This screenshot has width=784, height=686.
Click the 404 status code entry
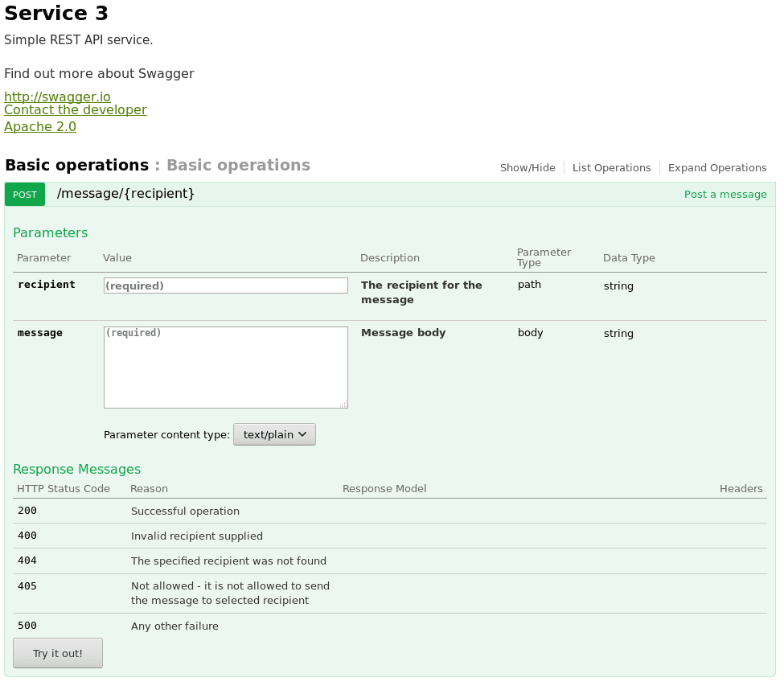[x=27, y=561]
